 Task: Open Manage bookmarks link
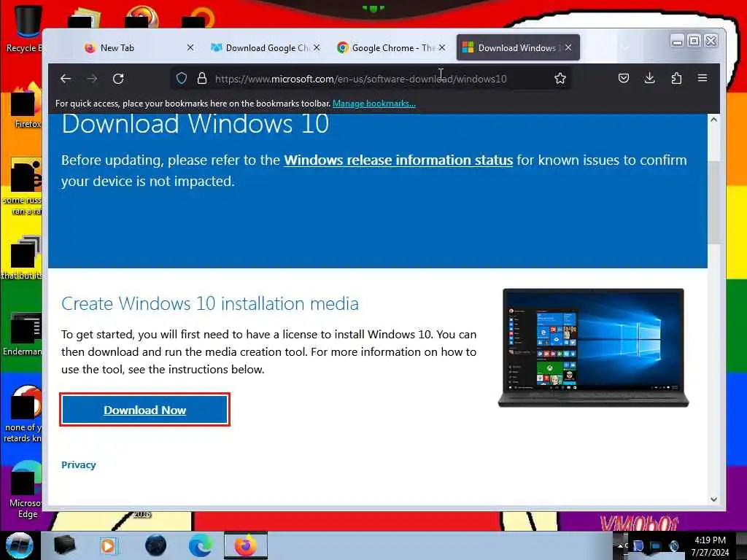[374, 104]
